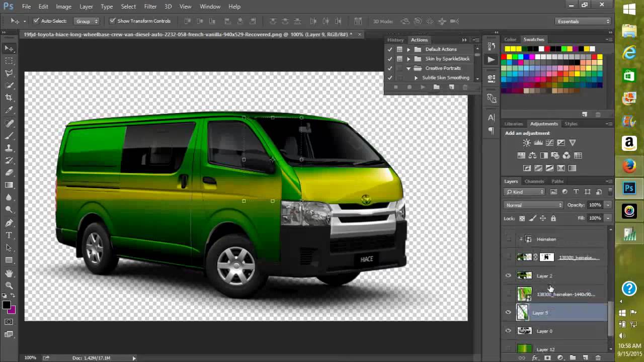
Task: Click the Lock transparent pixels button
Action: coord(522,218)
